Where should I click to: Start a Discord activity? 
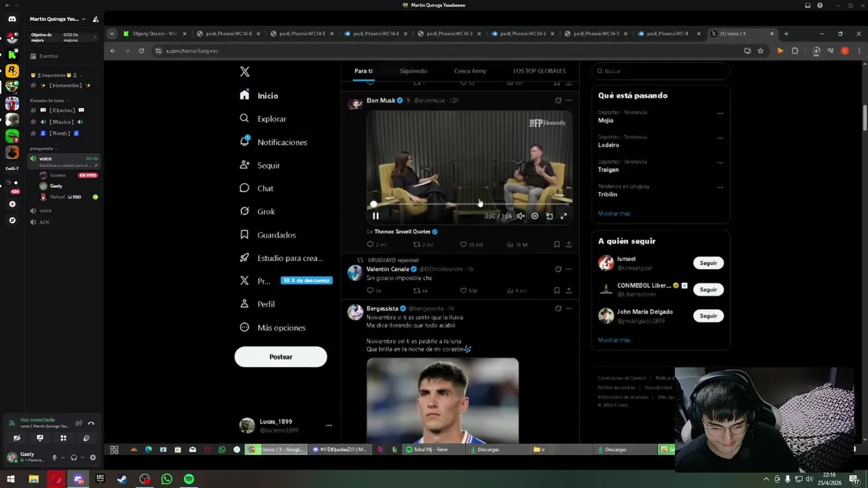click(63, 438)
